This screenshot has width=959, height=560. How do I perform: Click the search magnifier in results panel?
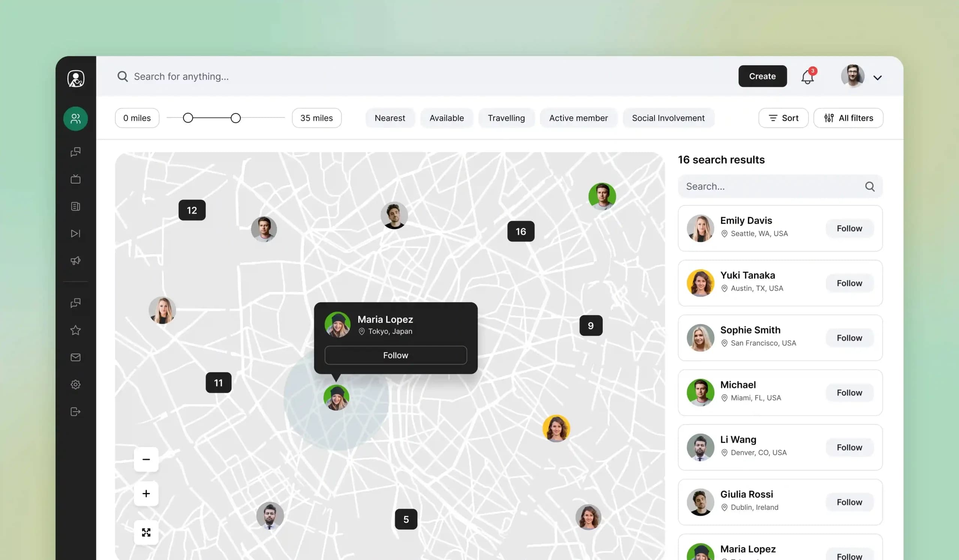tap(870, 187)
